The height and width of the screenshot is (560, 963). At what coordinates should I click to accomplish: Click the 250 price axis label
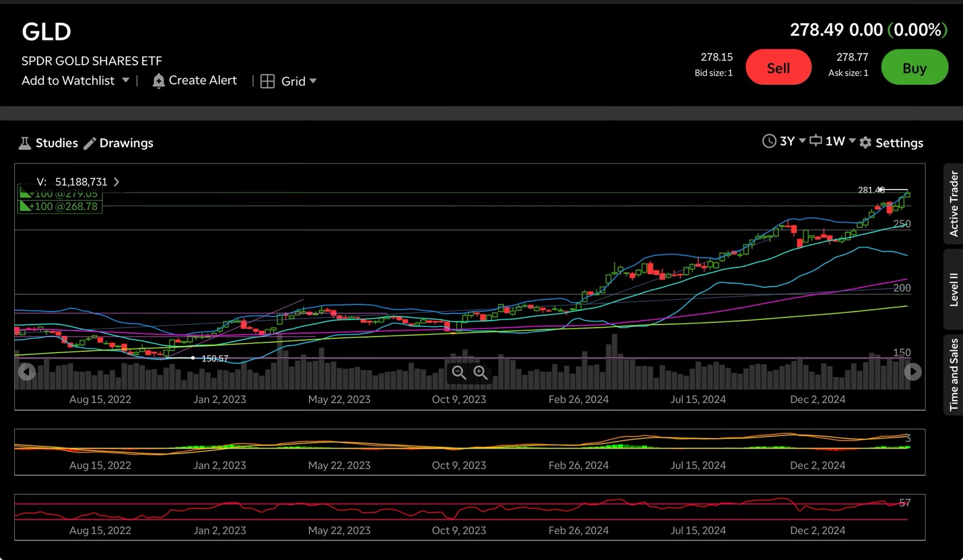[x=902, y=224]
